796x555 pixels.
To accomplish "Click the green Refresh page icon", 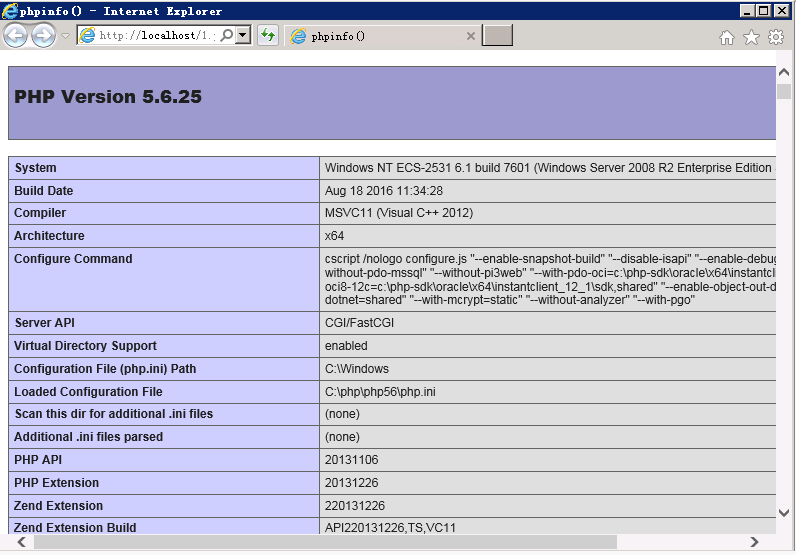I will pos(267,36).
